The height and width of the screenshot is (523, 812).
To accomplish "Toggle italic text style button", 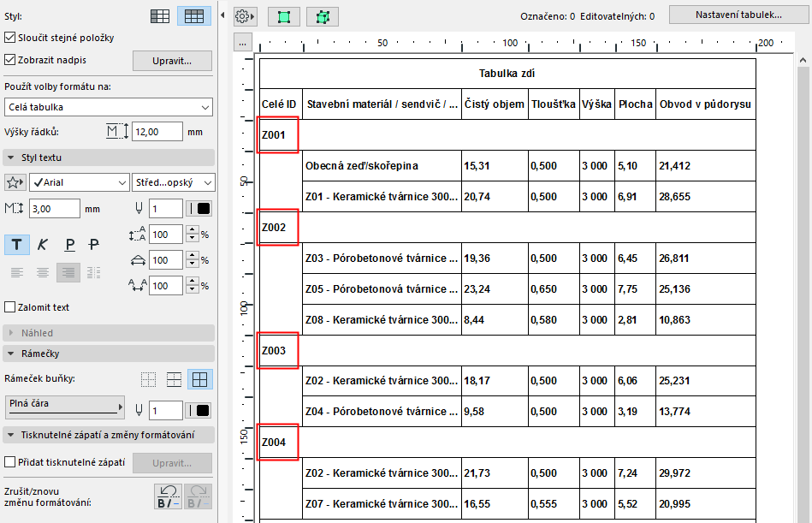I will click(x=43, y=244).
